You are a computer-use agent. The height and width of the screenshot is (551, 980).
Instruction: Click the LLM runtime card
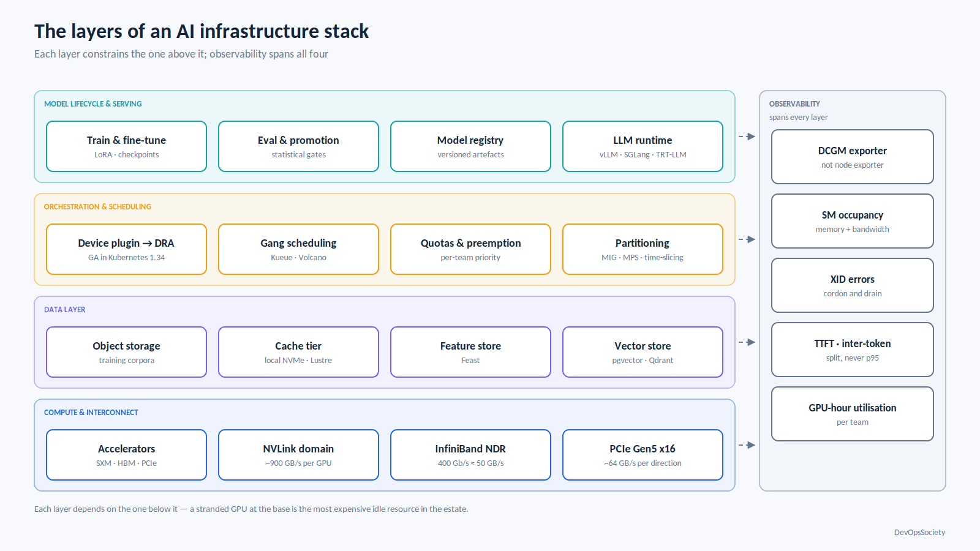tap(643, 146)
